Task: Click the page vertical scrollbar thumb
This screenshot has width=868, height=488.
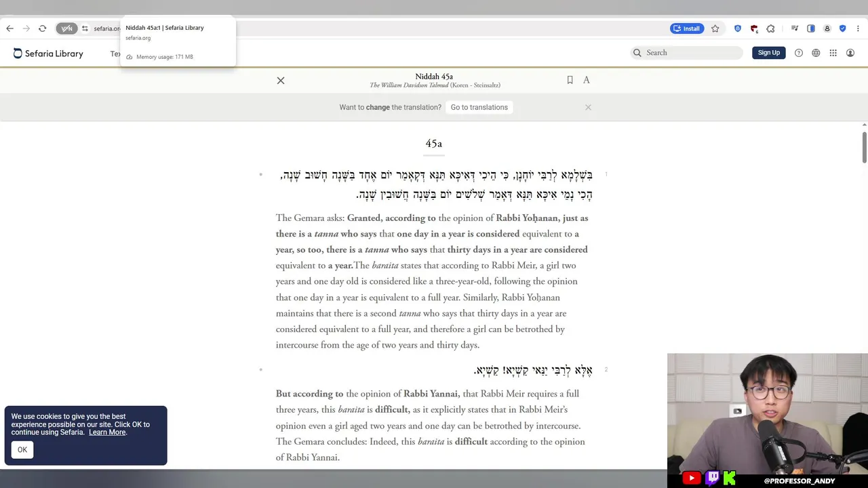Action: pos(865,146)
